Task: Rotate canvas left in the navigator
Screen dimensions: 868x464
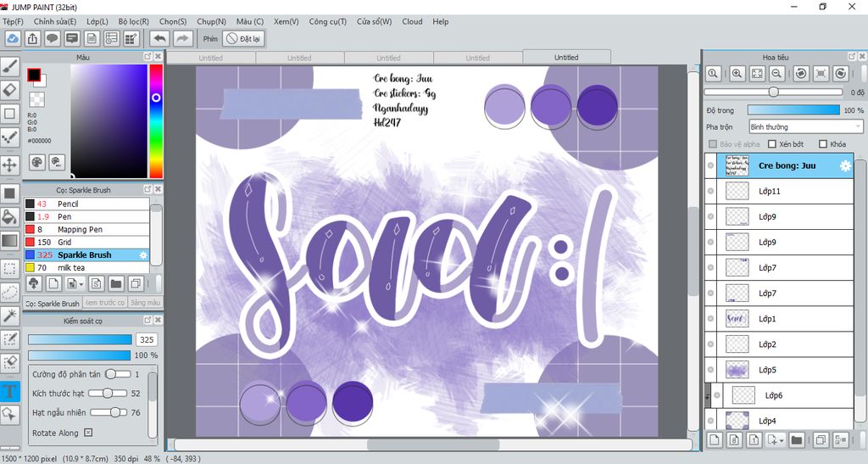Action: tap(801, 73)
